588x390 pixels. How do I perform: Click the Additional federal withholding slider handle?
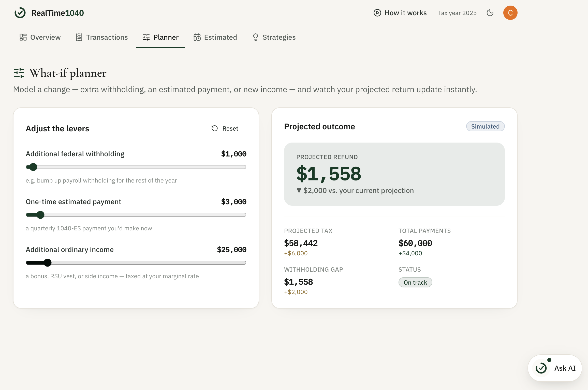point(33,167)
